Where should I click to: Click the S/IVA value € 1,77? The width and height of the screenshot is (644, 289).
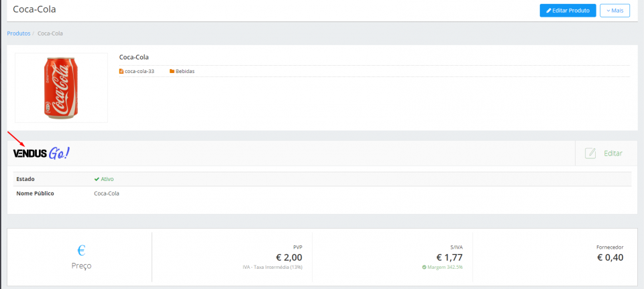click(x=449, y=257)
